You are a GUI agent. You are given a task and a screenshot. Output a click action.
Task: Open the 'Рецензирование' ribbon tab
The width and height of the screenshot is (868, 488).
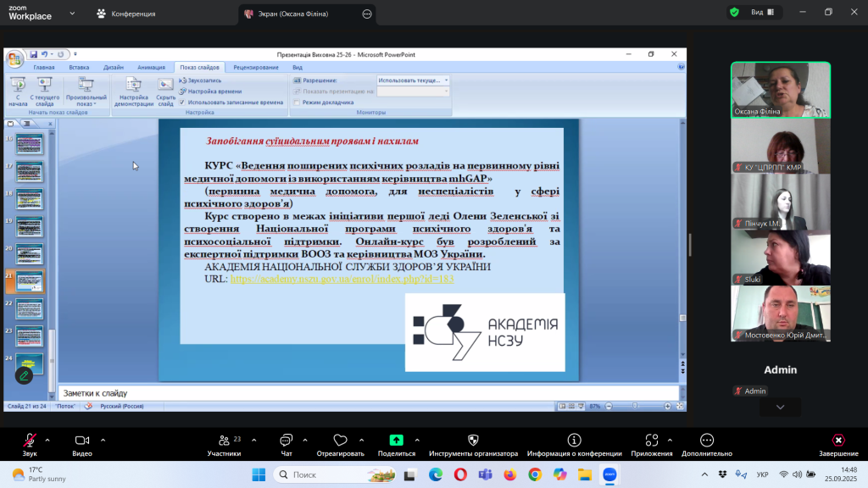[x=255, y=67]
